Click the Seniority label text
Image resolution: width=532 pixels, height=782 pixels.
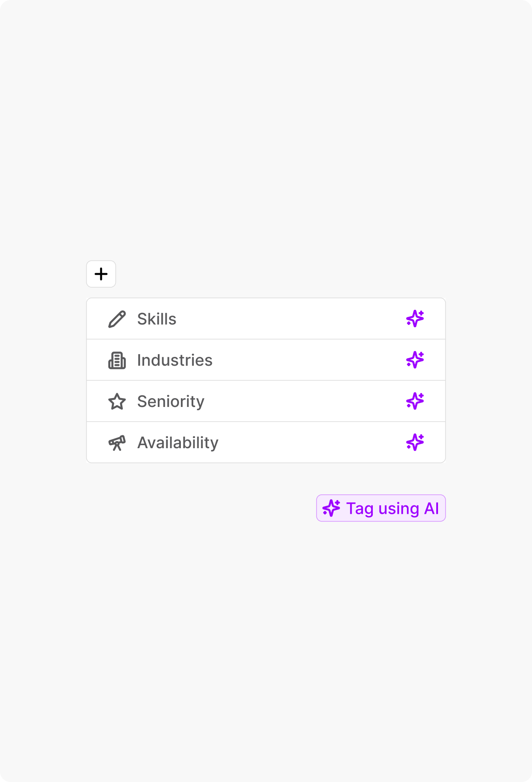170,401
